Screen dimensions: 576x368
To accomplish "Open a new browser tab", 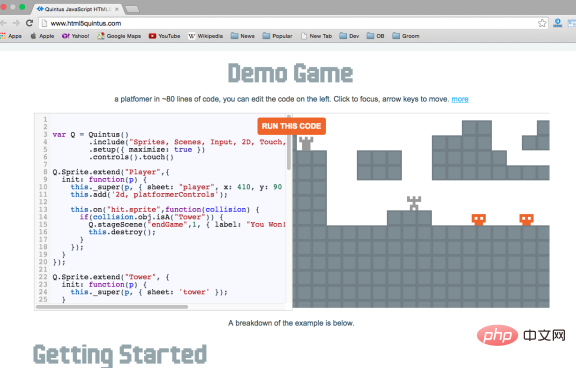I will click(x=132, y=9).
